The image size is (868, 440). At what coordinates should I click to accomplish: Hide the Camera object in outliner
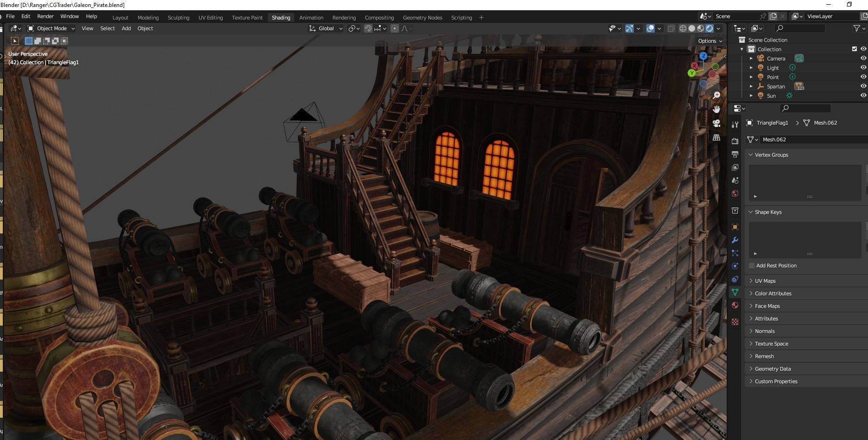coord(863,58)
